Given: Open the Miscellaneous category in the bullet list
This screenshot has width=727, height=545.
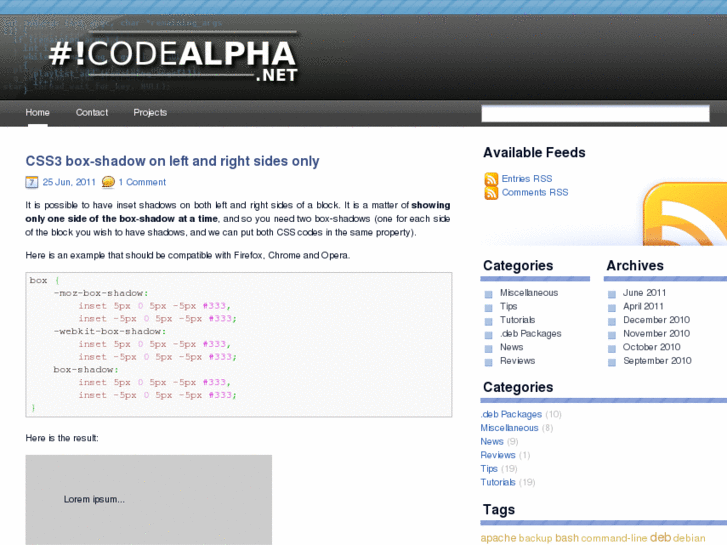Looking at the screenshot, I should pos(529,293).
